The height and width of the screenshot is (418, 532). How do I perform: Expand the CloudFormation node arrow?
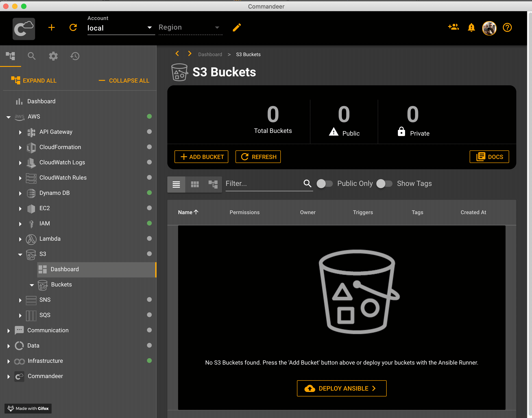tap(20, 147)
